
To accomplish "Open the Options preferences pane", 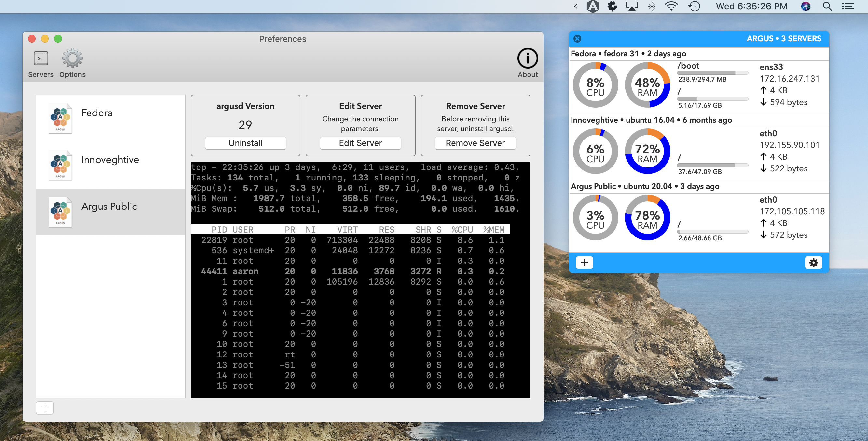I will click(72, 64).
